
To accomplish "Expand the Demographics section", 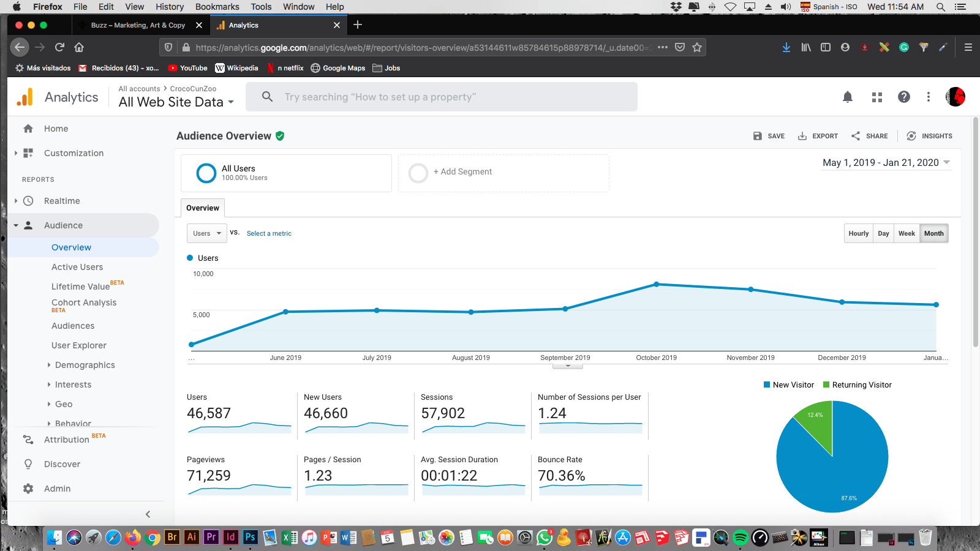I will [x=85, y=365].
